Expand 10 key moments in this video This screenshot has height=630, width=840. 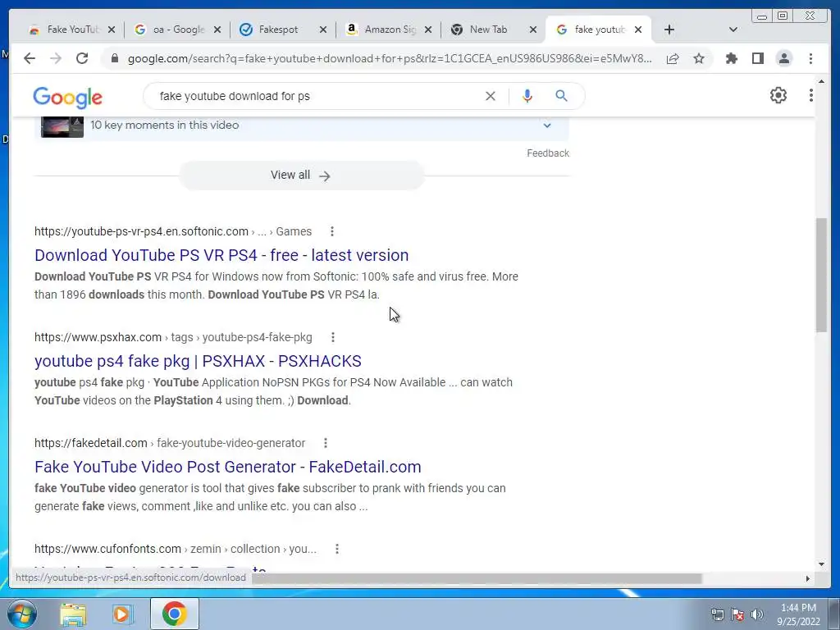[547, 126]
